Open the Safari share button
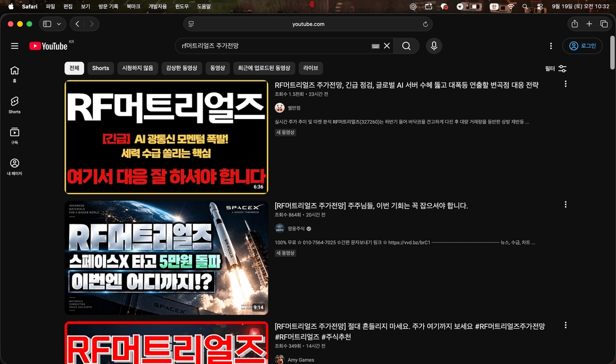 (x=575, y=24)
